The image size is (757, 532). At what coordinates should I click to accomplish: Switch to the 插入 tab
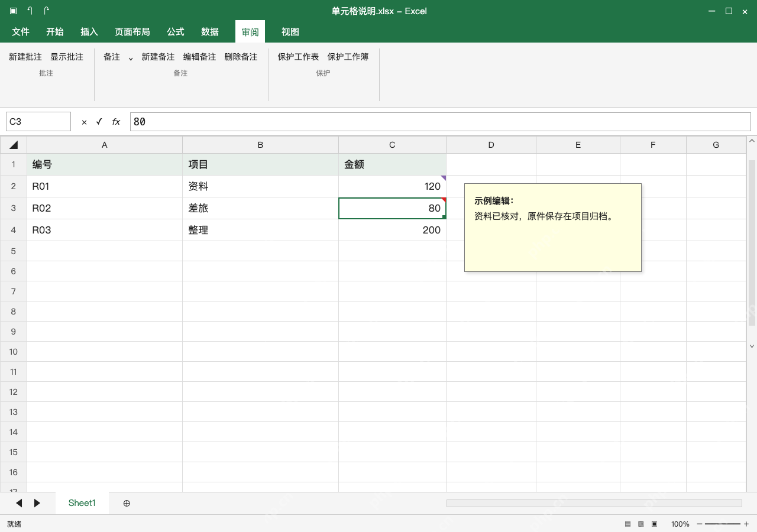(x=89, y=32)
